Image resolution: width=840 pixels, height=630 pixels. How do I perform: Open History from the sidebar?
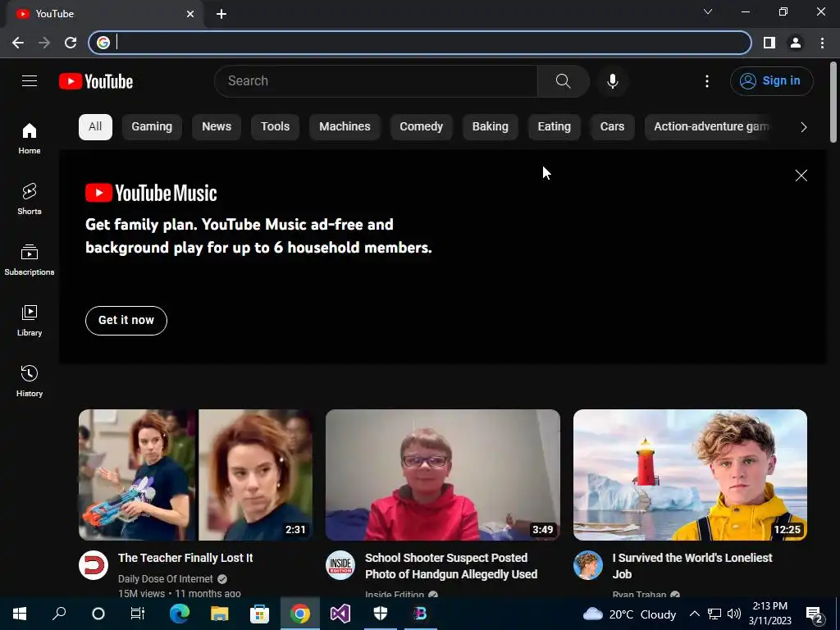pyautogui.click(x=30, y=381)
